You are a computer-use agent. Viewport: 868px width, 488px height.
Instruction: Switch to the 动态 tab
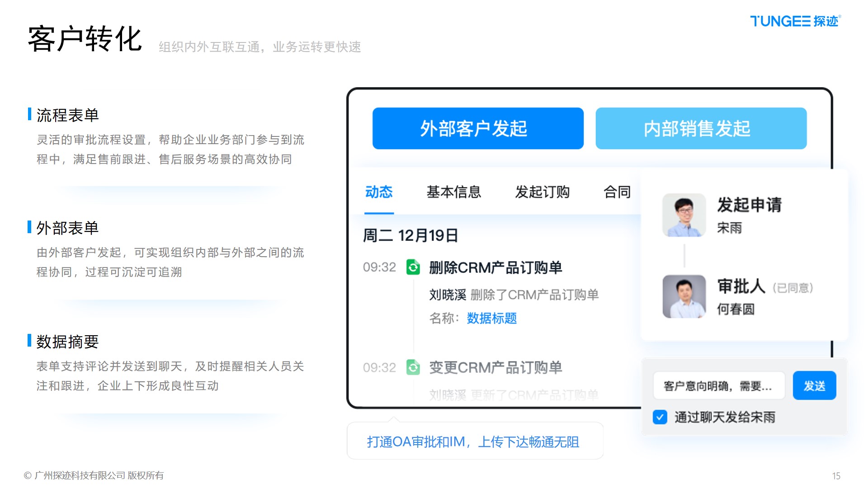point(379,192)
